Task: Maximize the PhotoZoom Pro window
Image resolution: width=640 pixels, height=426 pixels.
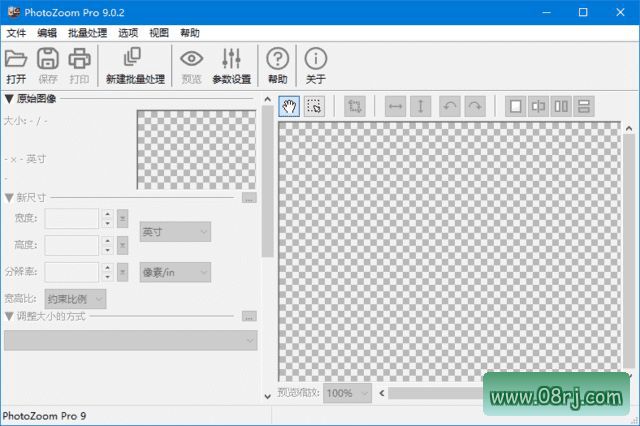Action: (x=583, y=12)
